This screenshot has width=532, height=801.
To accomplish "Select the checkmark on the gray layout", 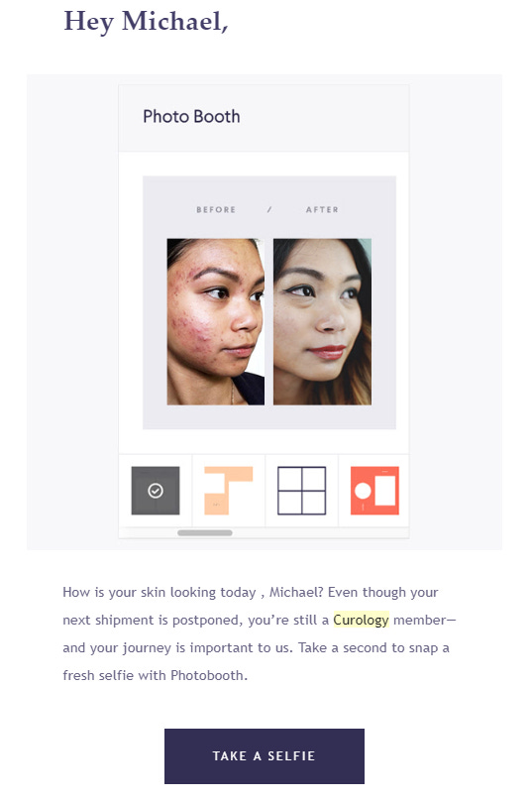I will click(156, 491).
